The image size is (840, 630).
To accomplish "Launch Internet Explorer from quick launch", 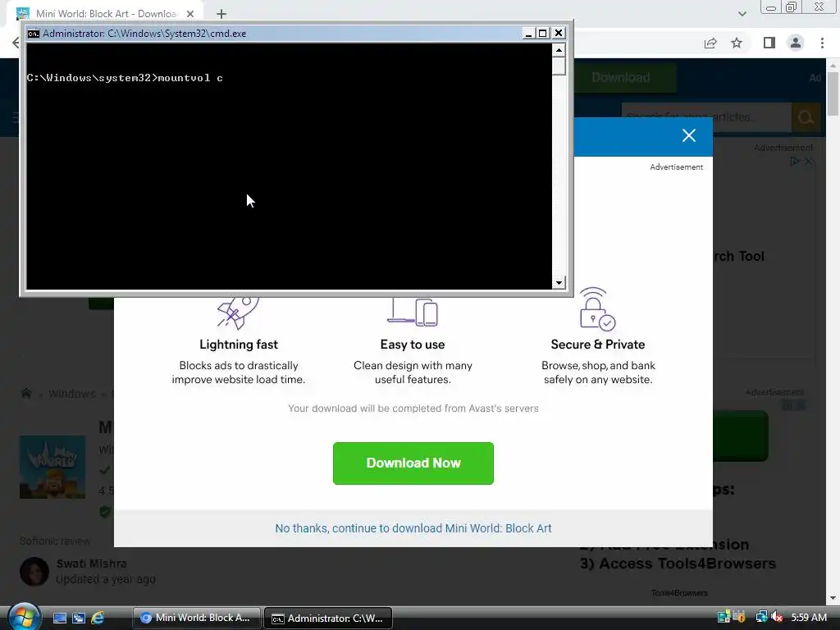I will pos(98,618).
